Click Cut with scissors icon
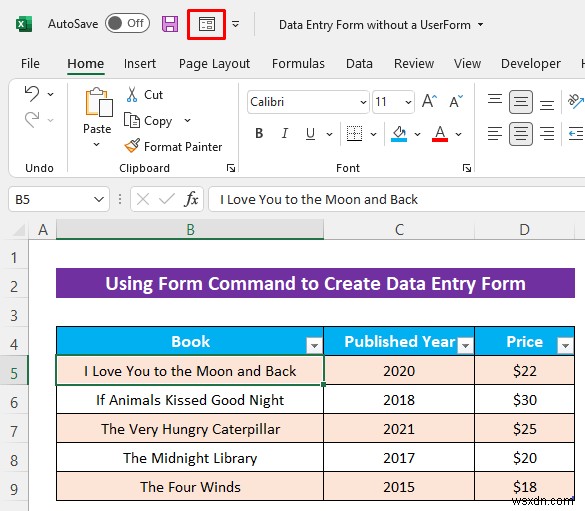The width and height of the screenshot is (585, 511). [x=145, y=95]
